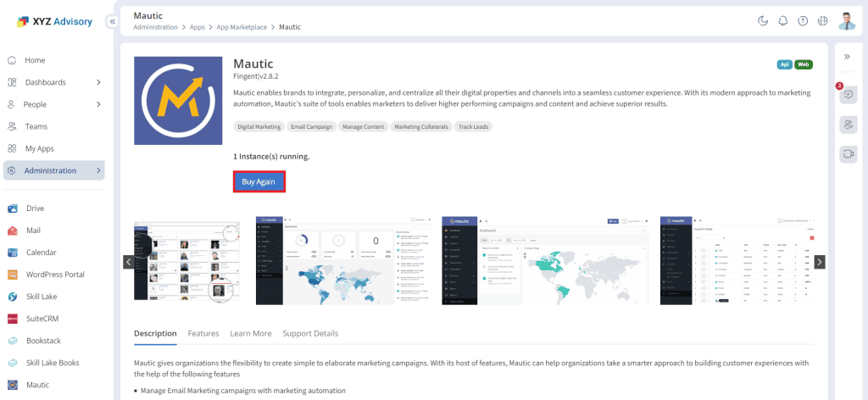Open the Calendar app icon
Screen dimensions: 868x400
pyautogui.click(x=14, y=253)
